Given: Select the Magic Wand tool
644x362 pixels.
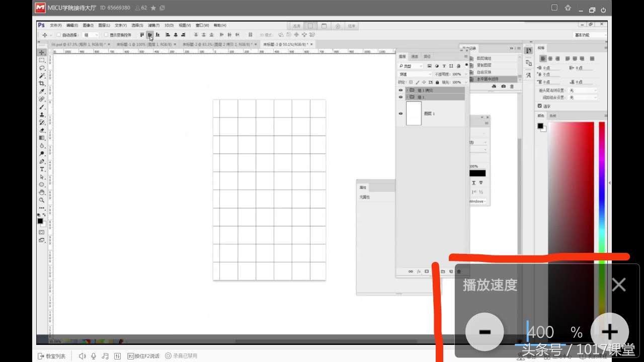Looking at the screenshot, I should pyautogui.click(x=42, y=75).
